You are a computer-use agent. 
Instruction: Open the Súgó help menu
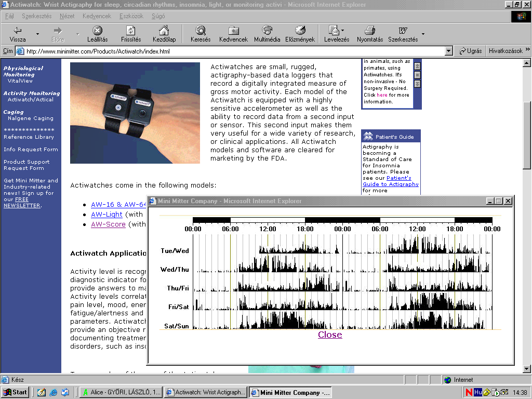[x=158, y=16]
